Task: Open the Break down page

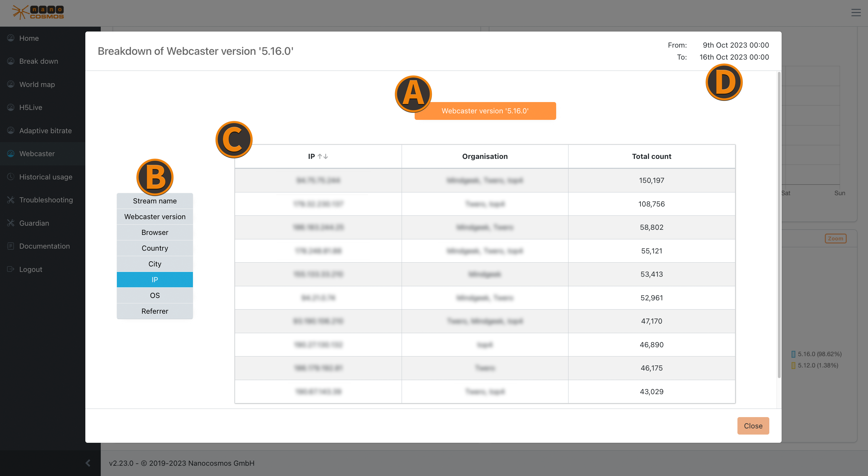Action: [x=39, y=61]
